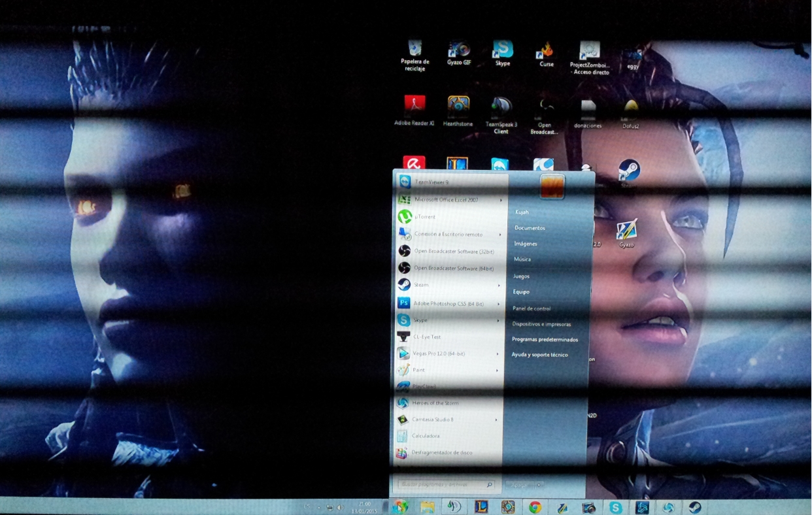Viewport: 812px width, 515px height.
Task: Open Juegos in Start menu
Action: tap(521, 276)
